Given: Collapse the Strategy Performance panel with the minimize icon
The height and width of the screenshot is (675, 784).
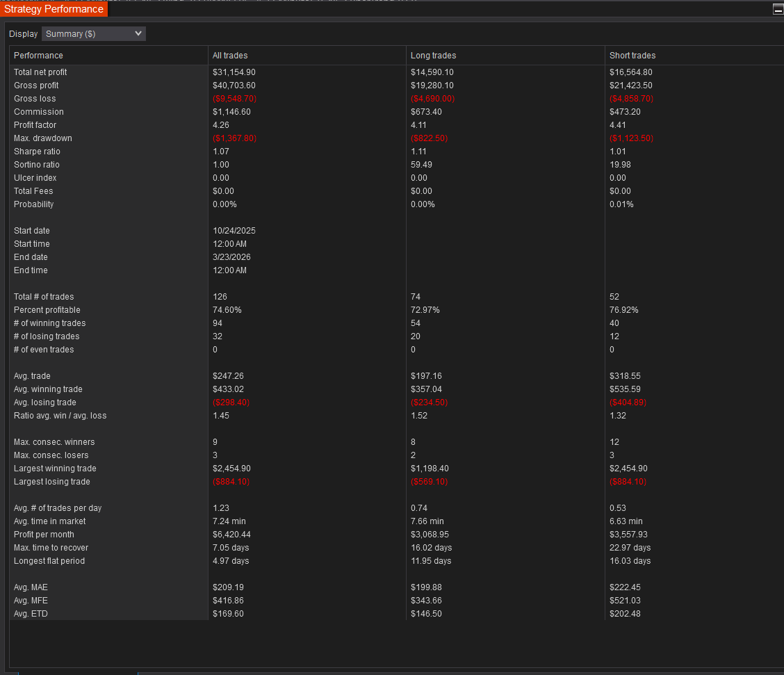Looking at the screenshot, I should (x=777, y=10).
